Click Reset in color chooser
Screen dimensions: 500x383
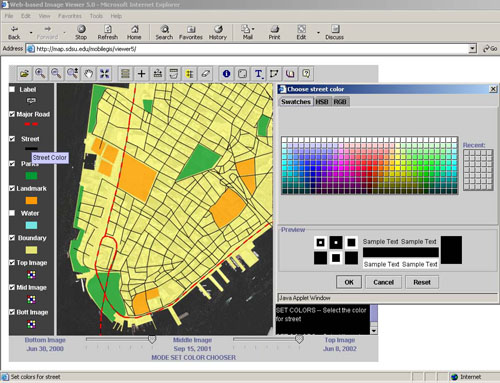[x=422, y=282]
